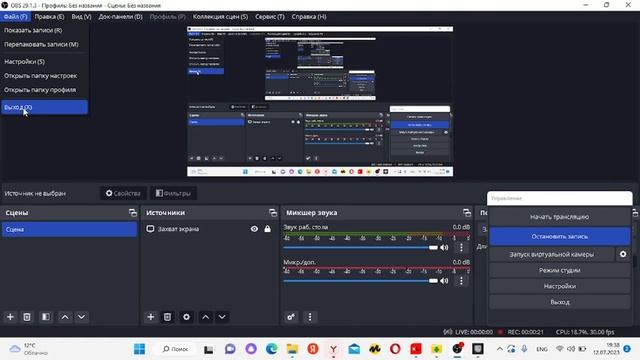Open source properties gear icon in Sources panel

coord(186,317)
